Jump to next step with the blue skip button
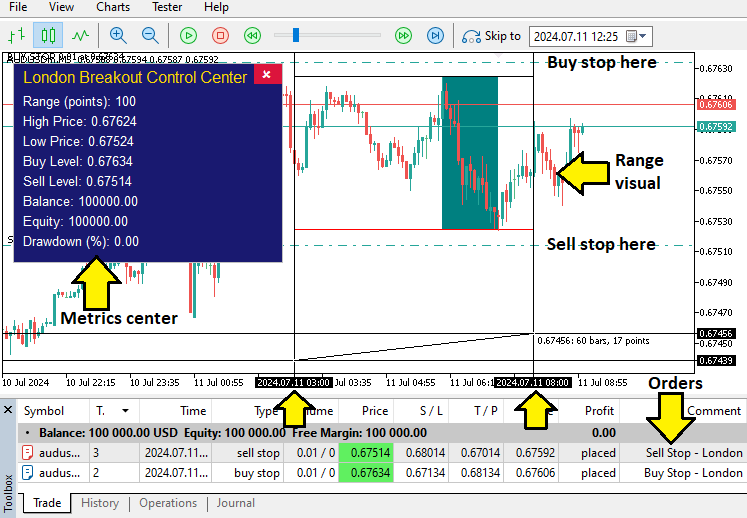The image size is (747, 518). [435, 36]
